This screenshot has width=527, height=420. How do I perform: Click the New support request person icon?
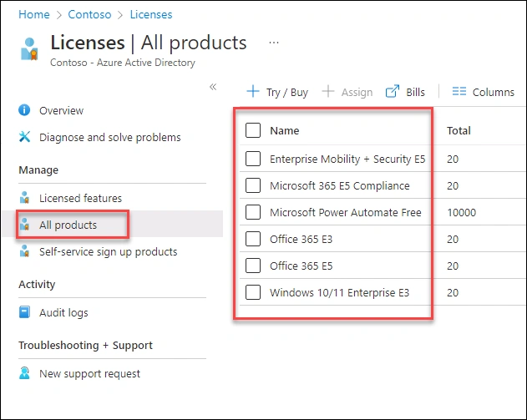click(24, 373)
